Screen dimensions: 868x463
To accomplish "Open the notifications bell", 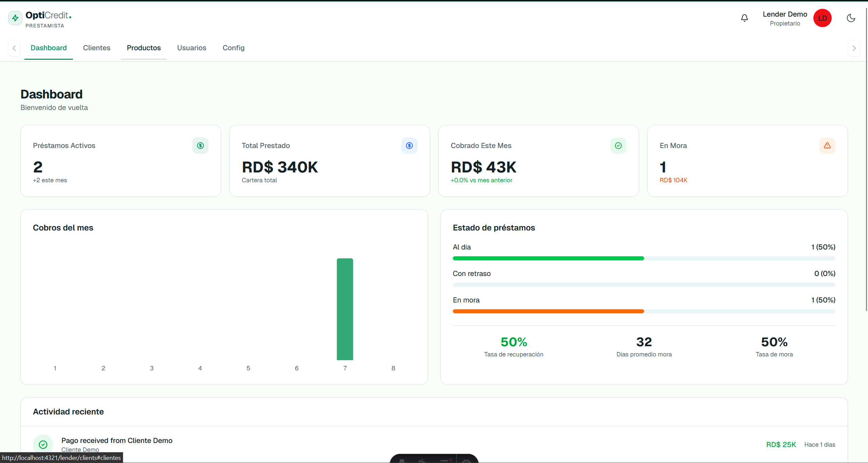I will tap(744, 18).
